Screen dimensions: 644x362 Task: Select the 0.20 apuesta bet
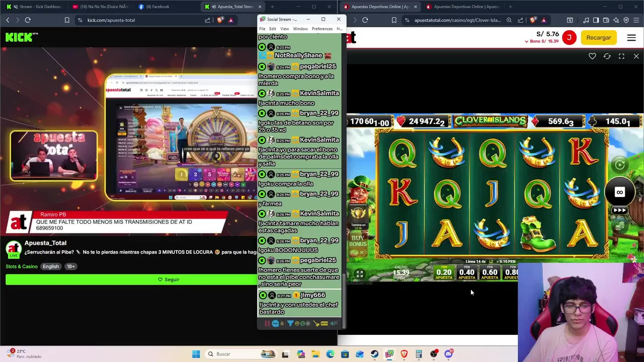pyautogui.click(x=444, y=272)
